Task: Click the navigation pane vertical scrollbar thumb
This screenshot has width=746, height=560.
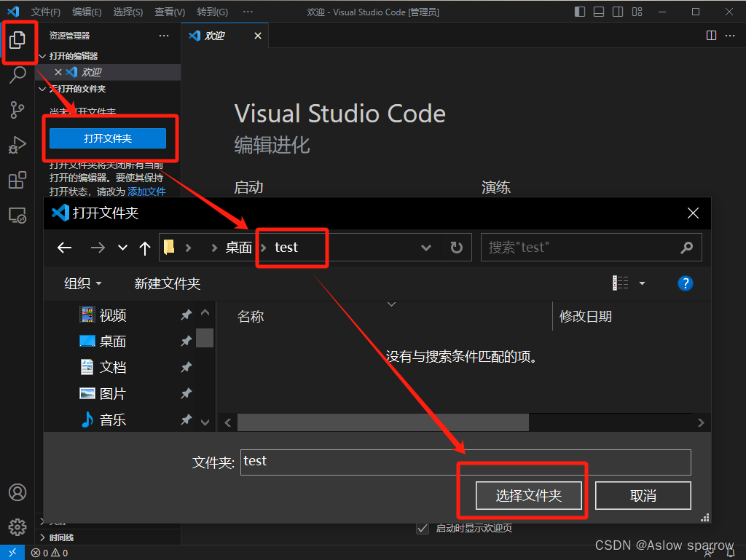Action: (x=205, y=338)
